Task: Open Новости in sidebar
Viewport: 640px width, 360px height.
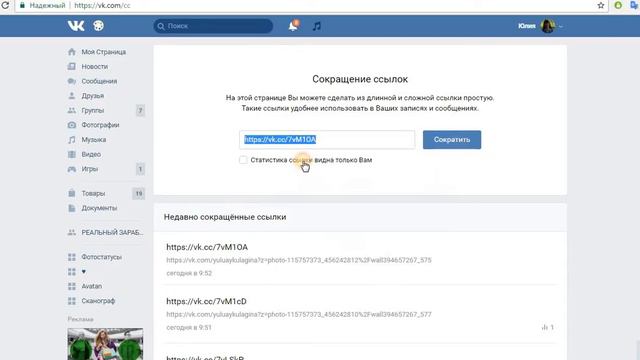Action: pos(95,67)
